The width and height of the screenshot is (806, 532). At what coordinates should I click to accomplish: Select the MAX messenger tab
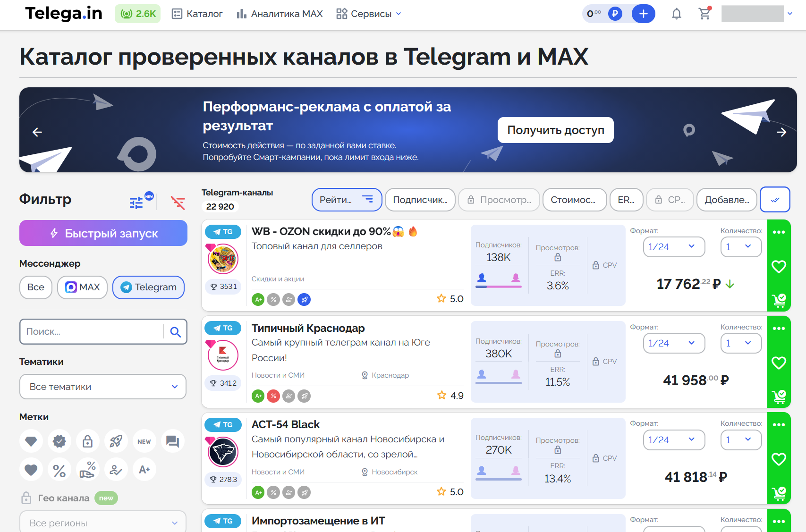pos(83,287)
